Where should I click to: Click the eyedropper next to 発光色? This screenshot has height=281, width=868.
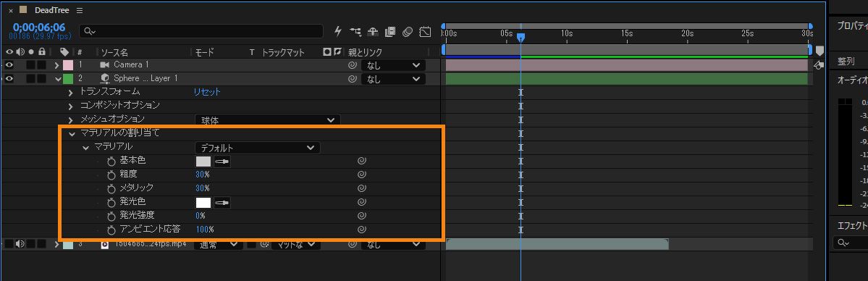222,203
